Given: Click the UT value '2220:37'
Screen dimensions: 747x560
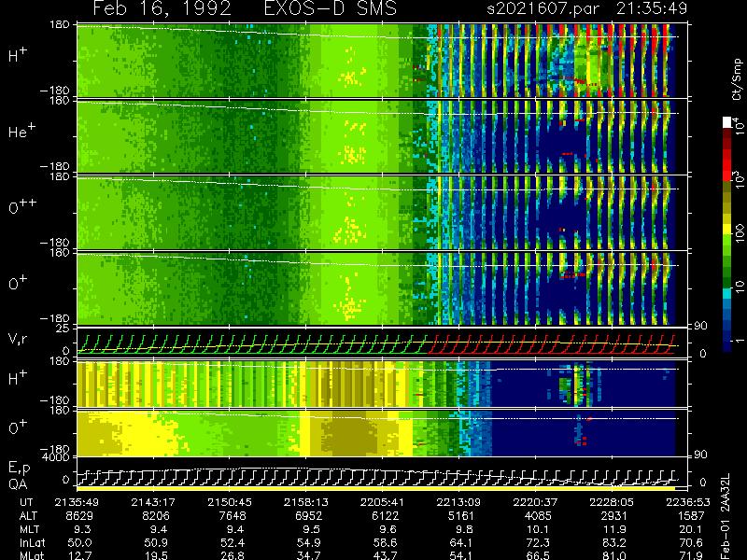Looking at the screenshot, I should [534, 502].
